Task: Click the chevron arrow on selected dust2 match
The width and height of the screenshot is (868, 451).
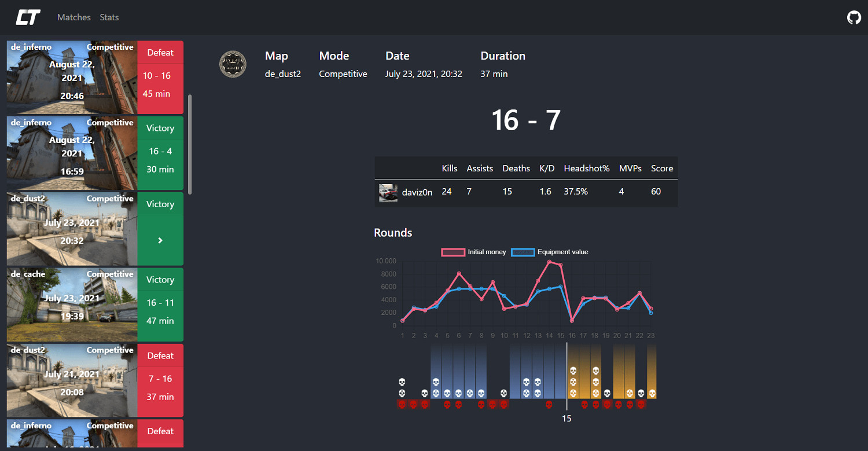Action: [160, 240]
